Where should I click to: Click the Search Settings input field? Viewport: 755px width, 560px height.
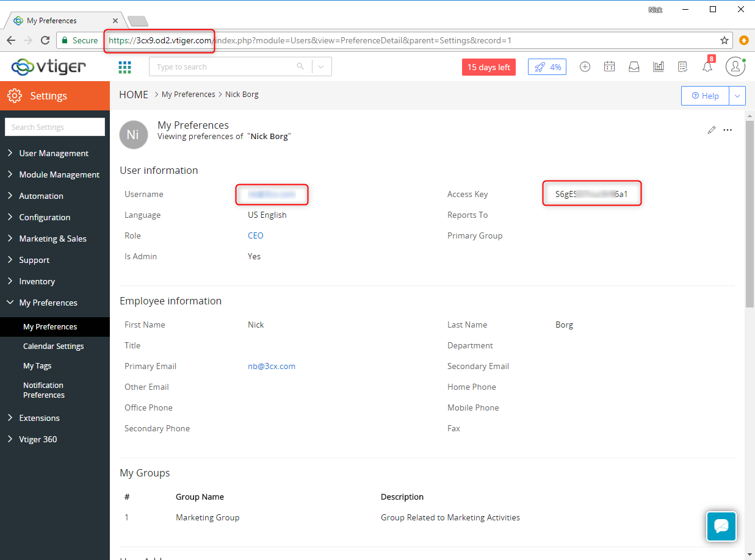[x=55, y=127]
